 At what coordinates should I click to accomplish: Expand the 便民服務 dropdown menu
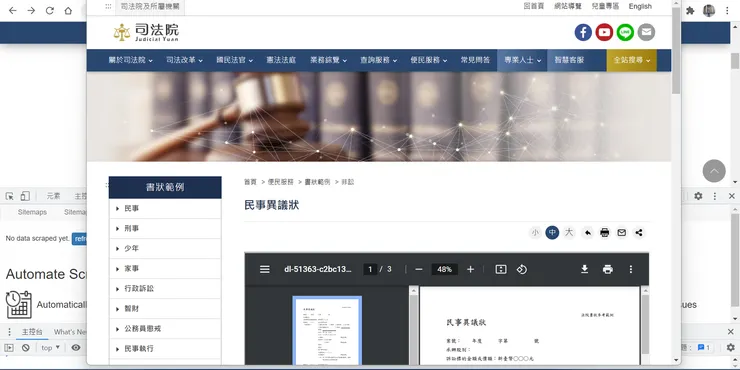[x=429, y=60]
